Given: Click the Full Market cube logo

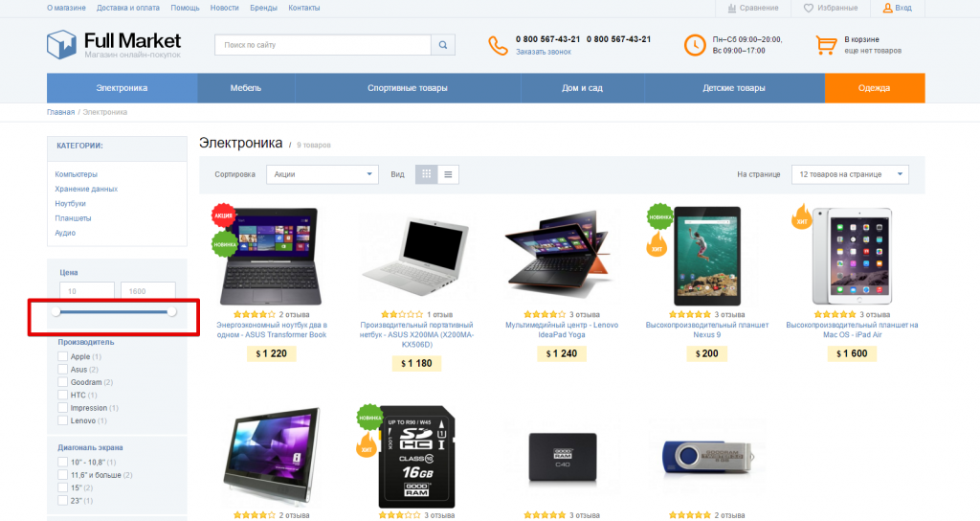Looking at the screenshot, I should click(61, 44).
